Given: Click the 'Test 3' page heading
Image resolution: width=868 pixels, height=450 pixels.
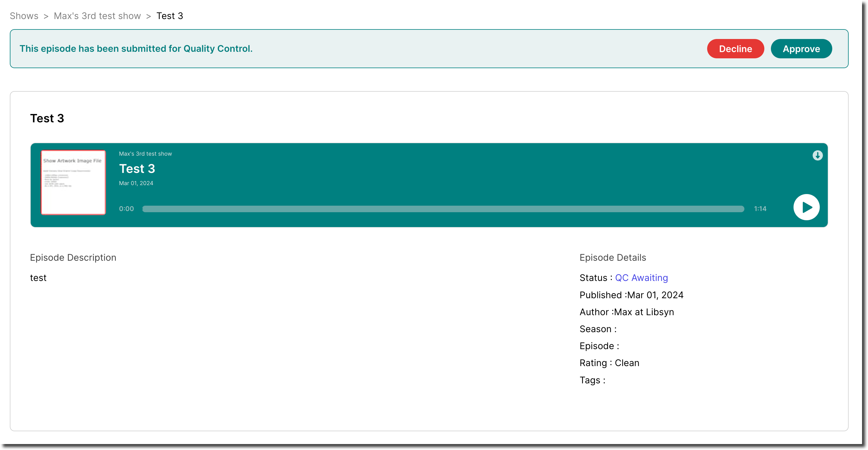Looking at the screenshot, I should (47, 118).
